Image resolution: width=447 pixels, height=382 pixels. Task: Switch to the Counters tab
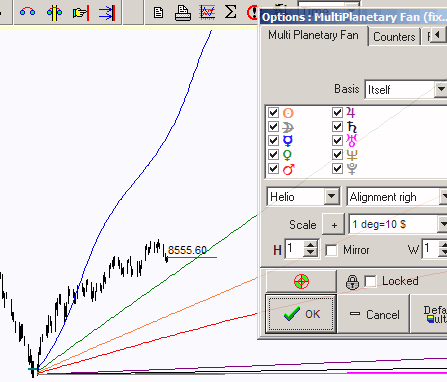click(394, 37)
